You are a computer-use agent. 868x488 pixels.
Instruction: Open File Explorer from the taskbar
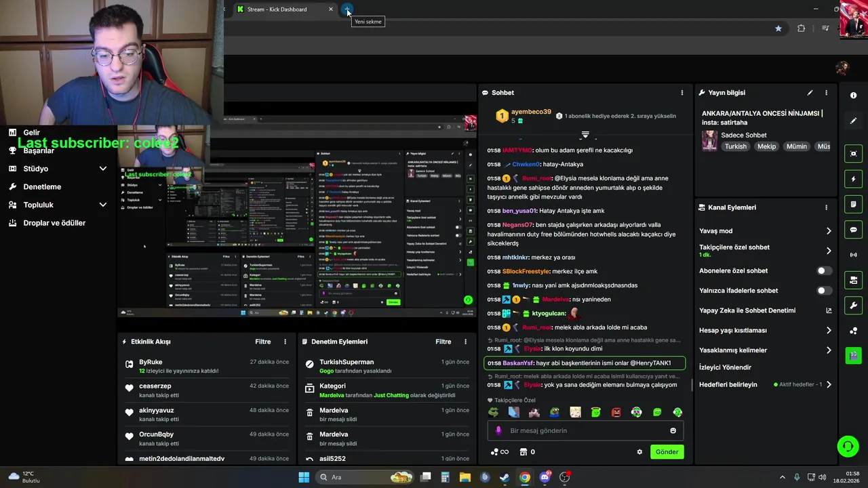pos(465,477)
